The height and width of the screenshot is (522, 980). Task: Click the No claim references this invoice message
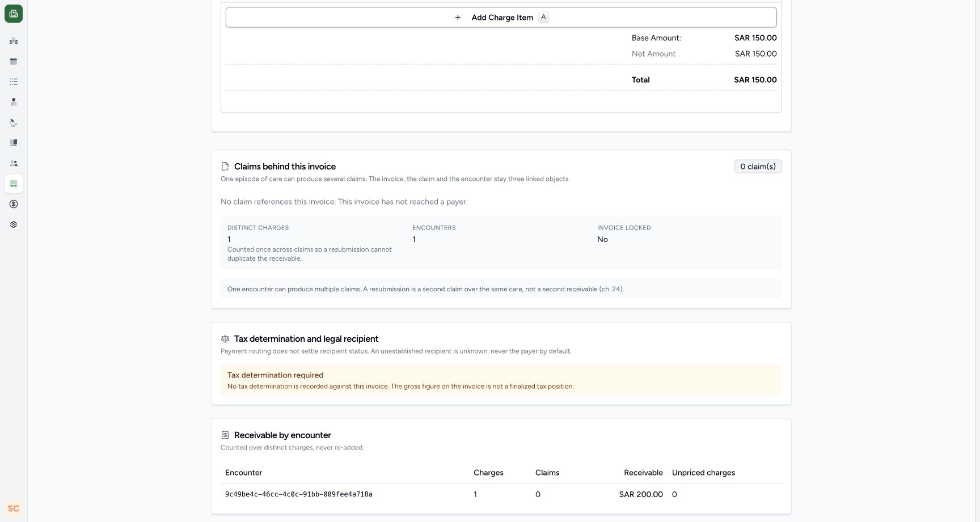(344, 202)
